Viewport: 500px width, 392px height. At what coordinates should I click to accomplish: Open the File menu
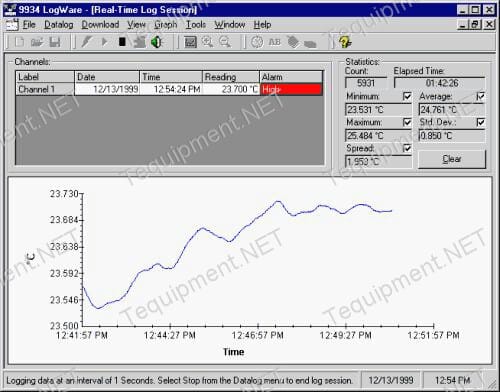29,25
